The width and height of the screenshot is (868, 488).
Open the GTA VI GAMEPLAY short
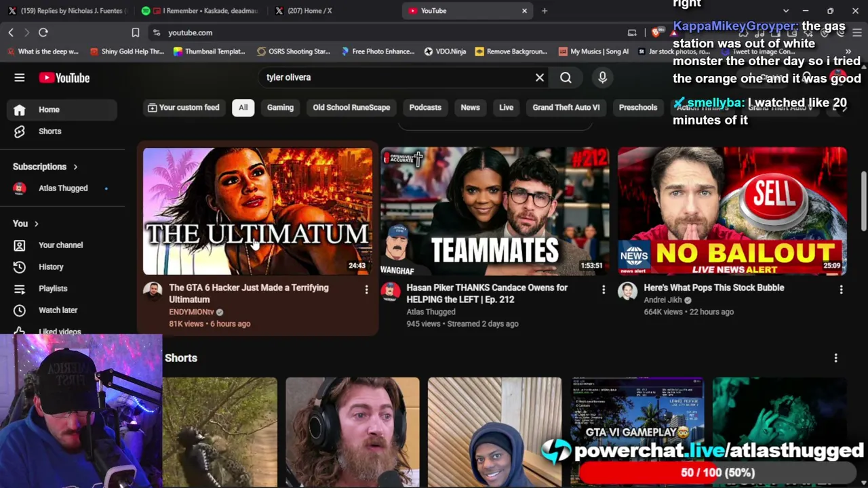[x=637, y=432]
